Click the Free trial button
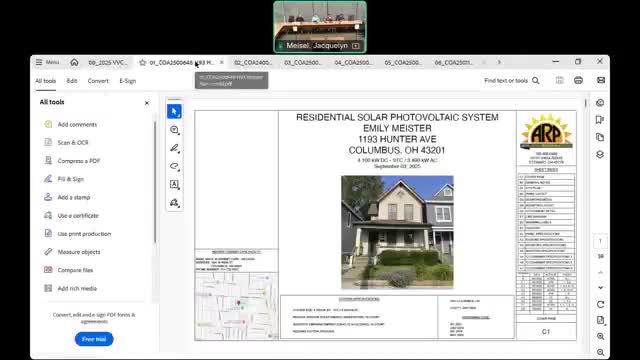The width and height of the screenshot is (640, 360). [94, 339]
